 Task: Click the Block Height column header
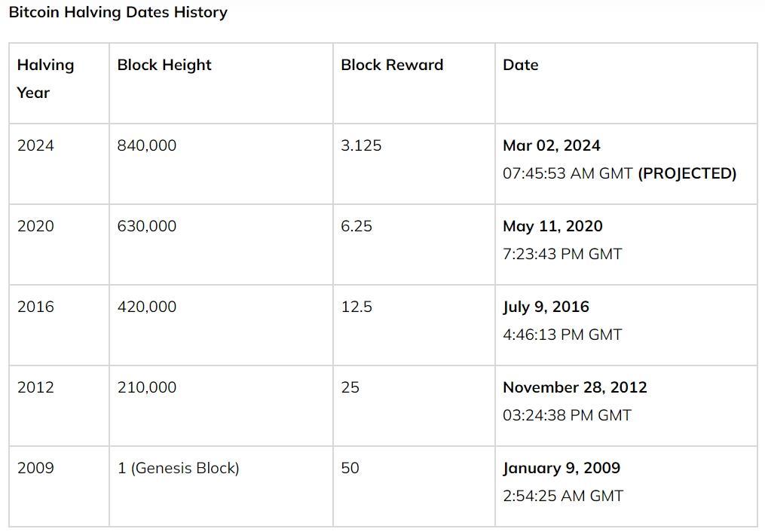click(164, 65)
